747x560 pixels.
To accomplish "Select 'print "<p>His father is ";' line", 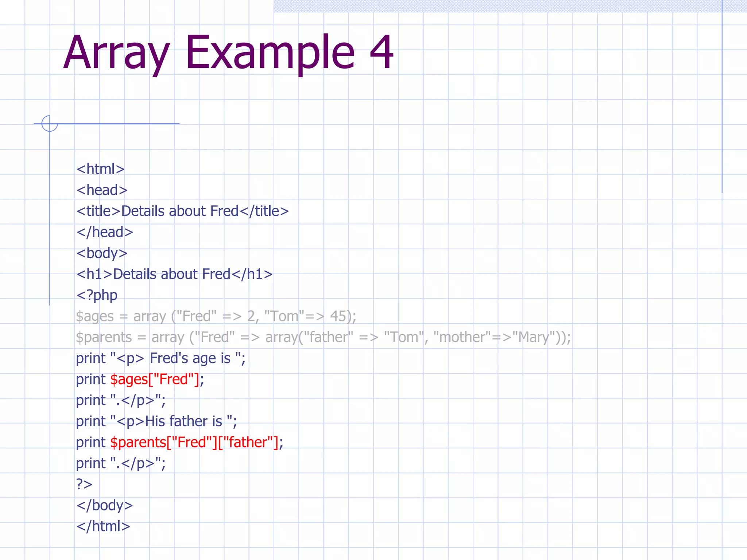I will 156,421.
